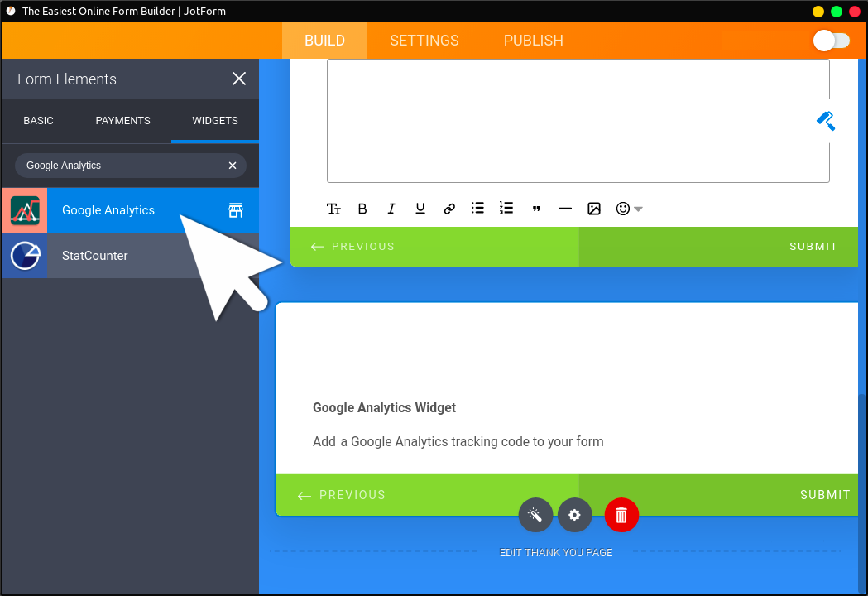868x596 pixels.
Task: Add a blockquote in editor
Action: 536,209
